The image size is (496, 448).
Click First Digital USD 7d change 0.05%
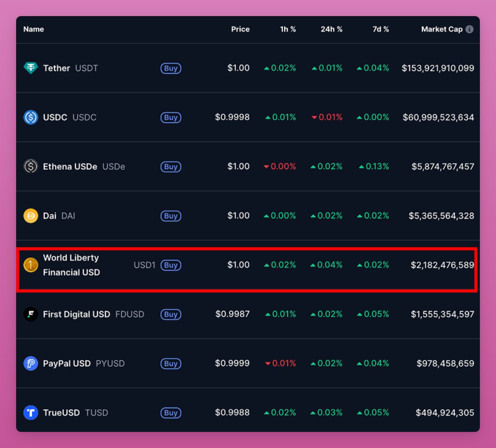[x=373, y=314]
